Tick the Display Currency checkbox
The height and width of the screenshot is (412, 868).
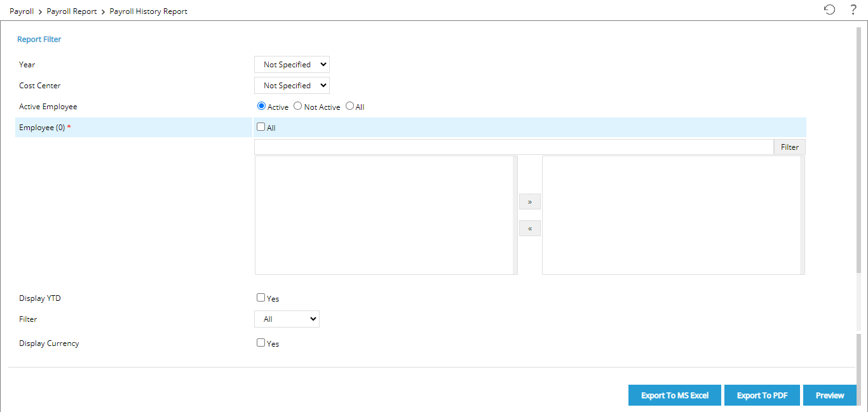click(261, 343)
